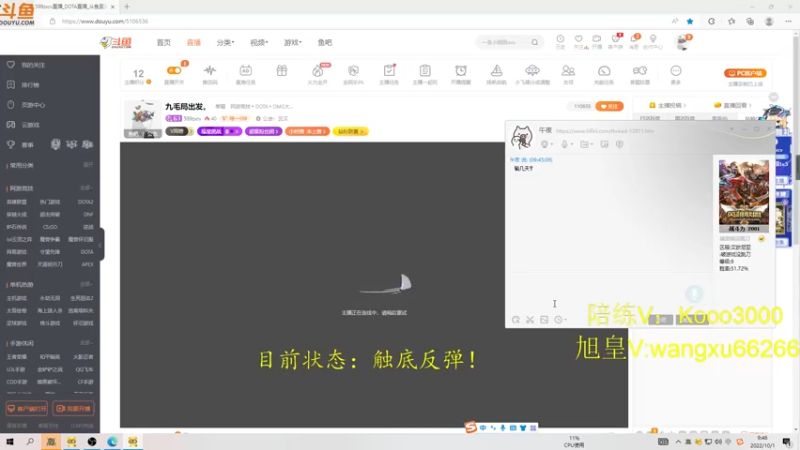This screenshot has height=450, width=800.
Task: Click the Dota game poster in chat window
Action: coord(744,196)
